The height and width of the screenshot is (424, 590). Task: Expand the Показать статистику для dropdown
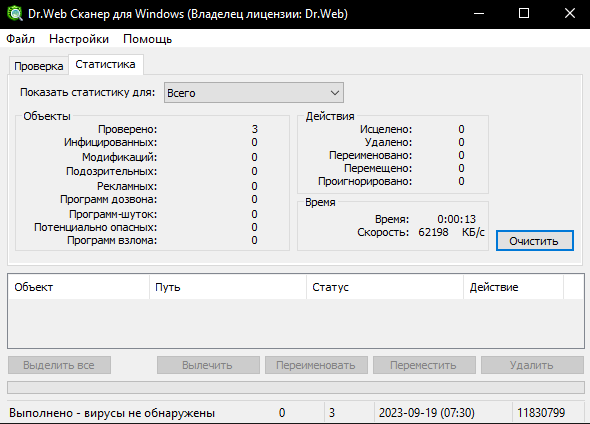254,93
